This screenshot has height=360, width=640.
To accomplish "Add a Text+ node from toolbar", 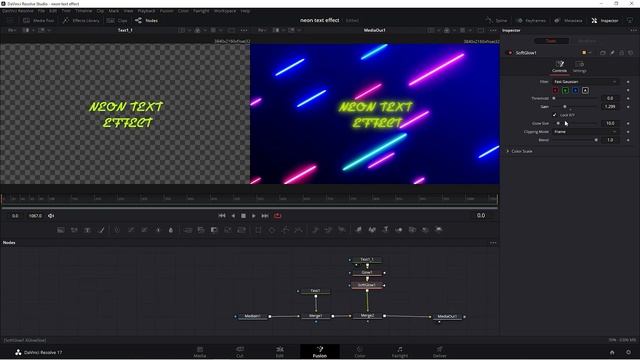I will coord(87,230).
